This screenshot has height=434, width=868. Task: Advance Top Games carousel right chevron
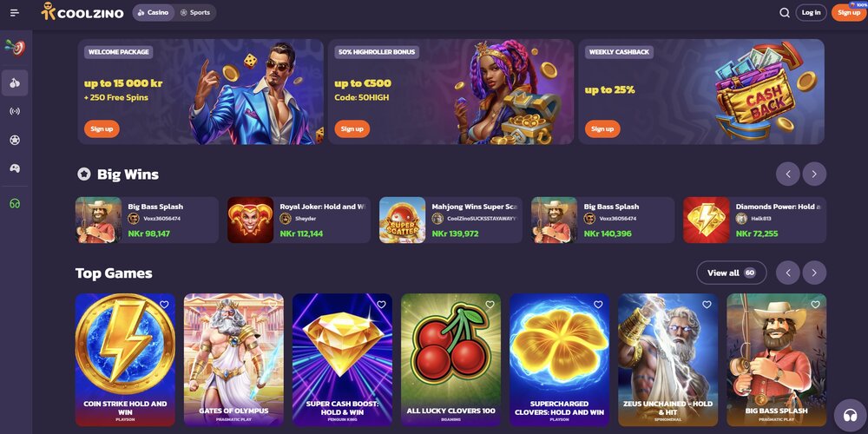[814, 273]
